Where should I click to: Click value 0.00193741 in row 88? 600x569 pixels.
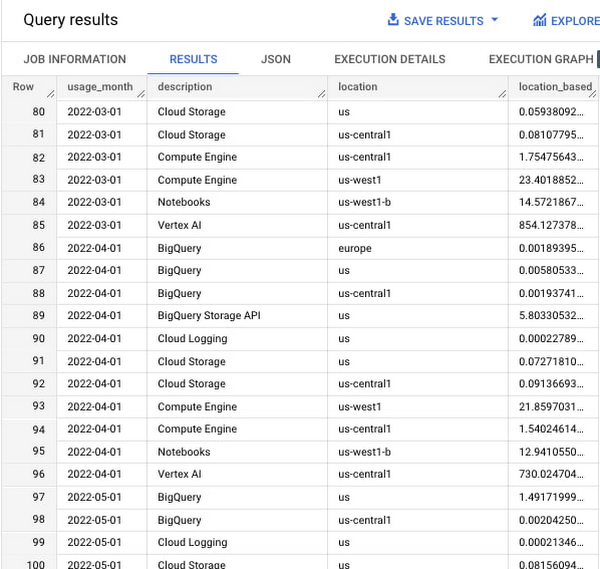click(551, 293)
